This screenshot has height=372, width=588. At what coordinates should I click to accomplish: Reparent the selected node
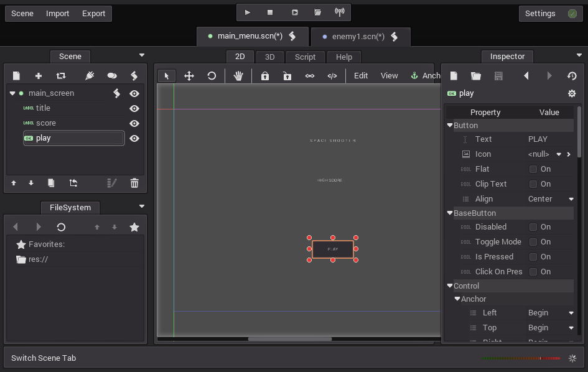tap(73, 183)
